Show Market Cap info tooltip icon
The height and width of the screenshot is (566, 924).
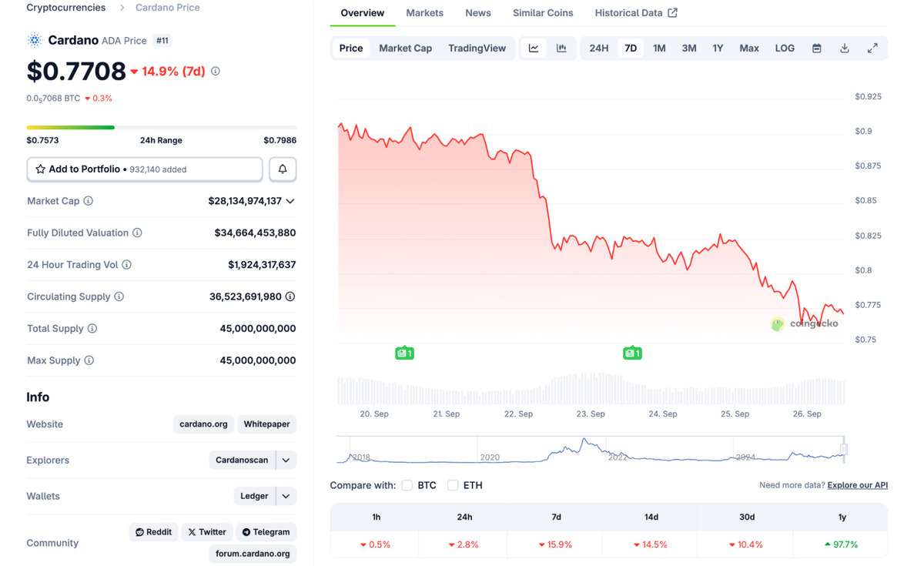[89, 201]
